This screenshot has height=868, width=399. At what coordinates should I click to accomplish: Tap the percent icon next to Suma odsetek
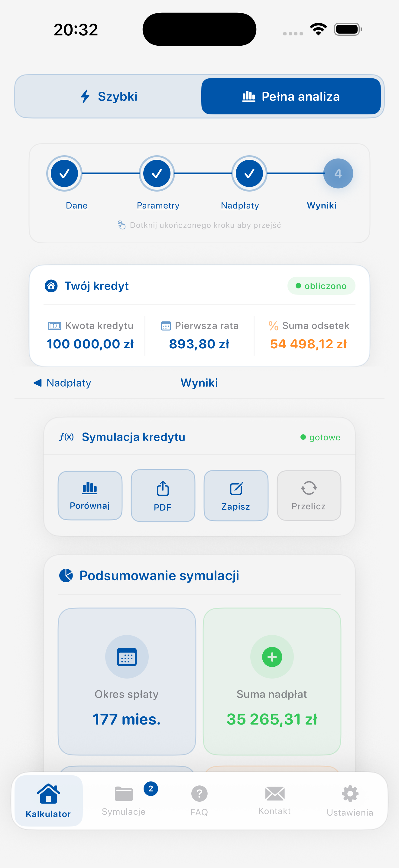pos(273,326)
